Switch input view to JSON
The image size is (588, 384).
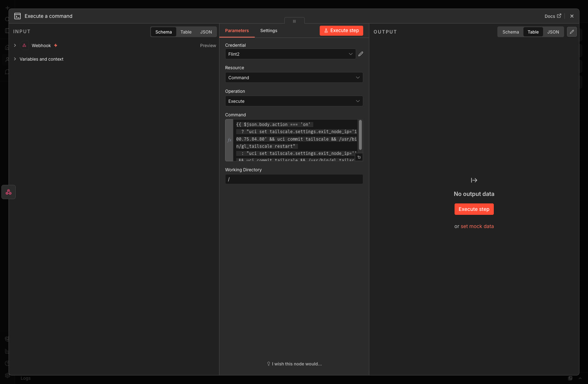[x=206, y=32]
